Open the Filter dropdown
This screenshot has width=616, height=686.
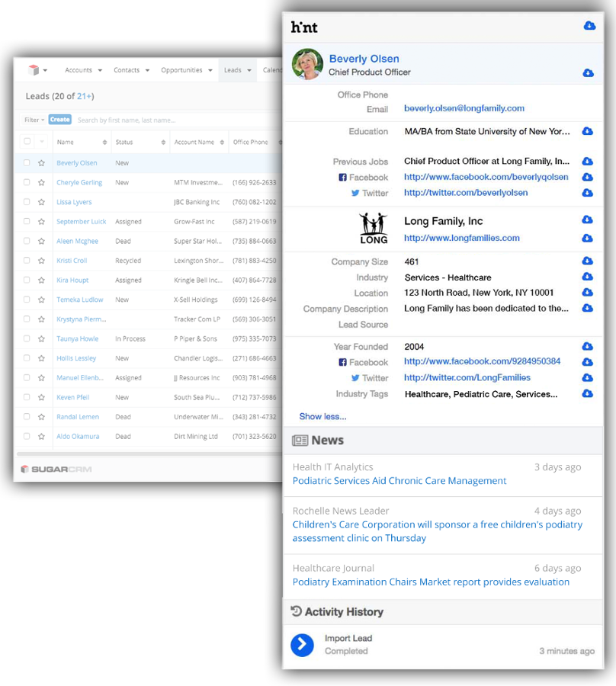(34, 120)
